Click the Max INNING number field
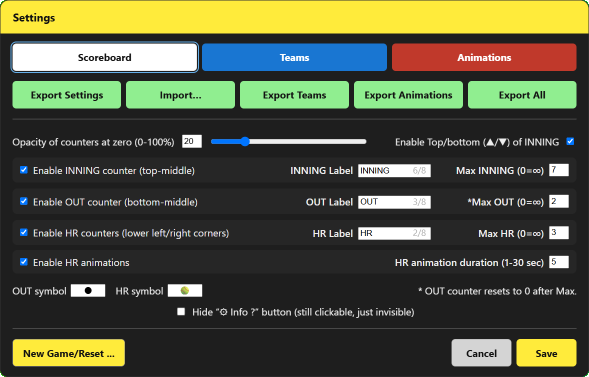This screenshot has height=377, width=589. click(559, 170)
